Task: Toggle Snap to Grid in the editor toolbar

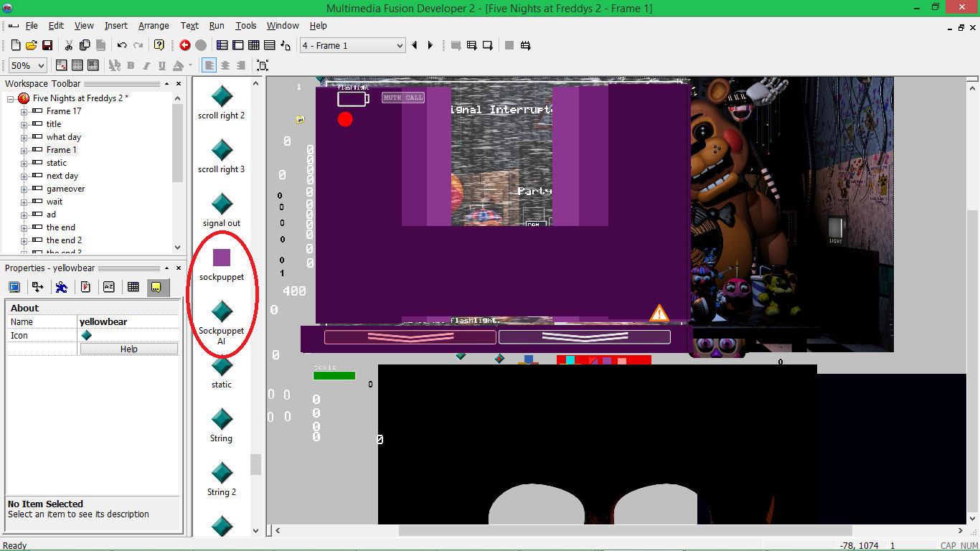Action: 93,65
